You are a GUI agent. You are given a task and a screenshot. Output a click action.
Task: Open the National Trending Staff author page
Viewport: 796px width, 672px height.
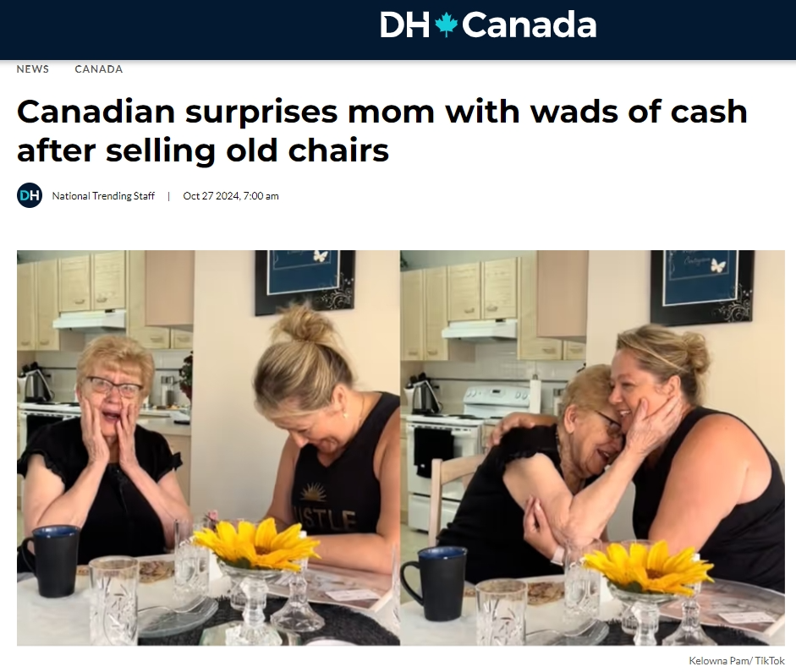pyautogui.click(x=103, y=196)
